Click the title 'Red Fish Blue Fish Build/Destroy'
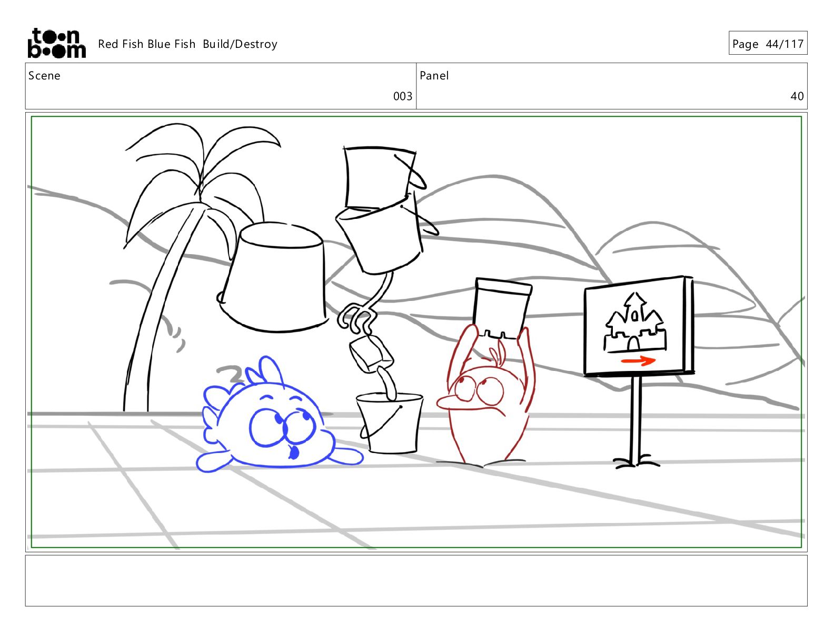Image resolution: width=834 pixels, height=644 pixels. click(187, 44)
